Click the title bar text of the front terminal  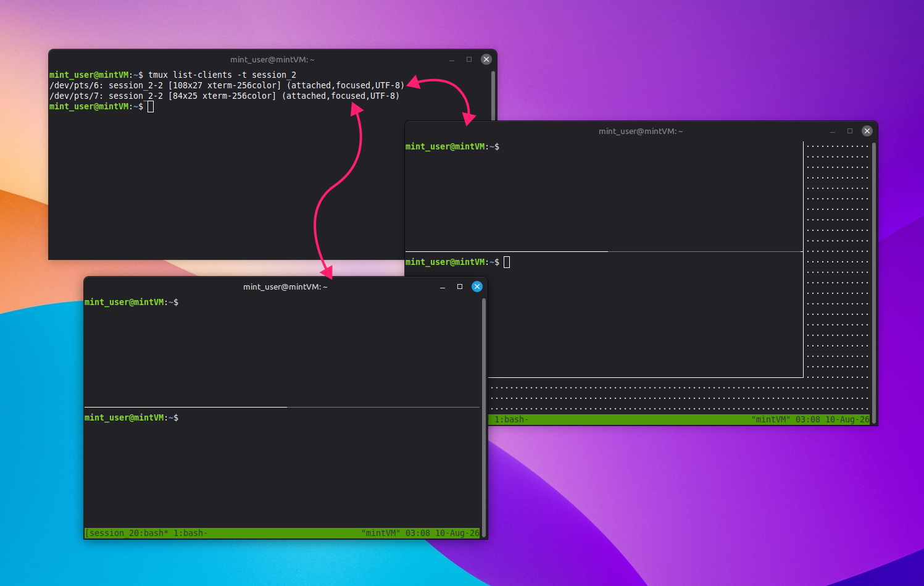(285, 287)
